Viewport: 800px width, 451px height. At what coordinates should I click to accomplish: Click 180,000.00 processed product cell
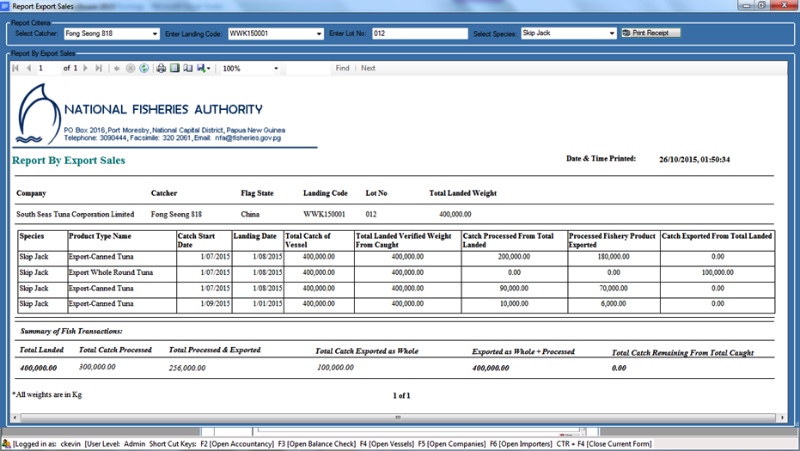[x=613, y=257]
